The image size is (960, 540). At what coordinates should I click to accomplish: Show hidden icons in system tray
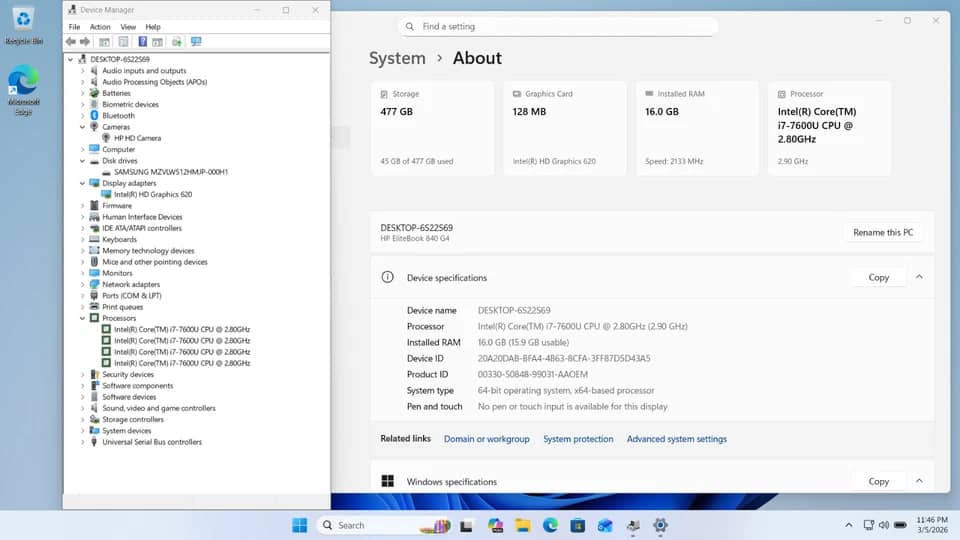click(x=849, y=525)
